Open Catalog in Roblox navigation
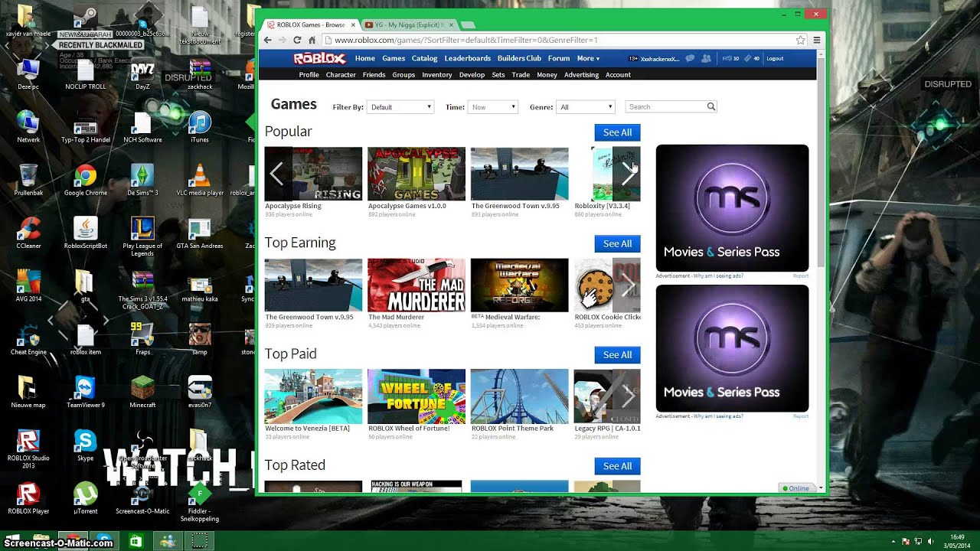Image resolution: width=980 pixels, height=551 pixels. pyautogui.click(x=424, y=58)
